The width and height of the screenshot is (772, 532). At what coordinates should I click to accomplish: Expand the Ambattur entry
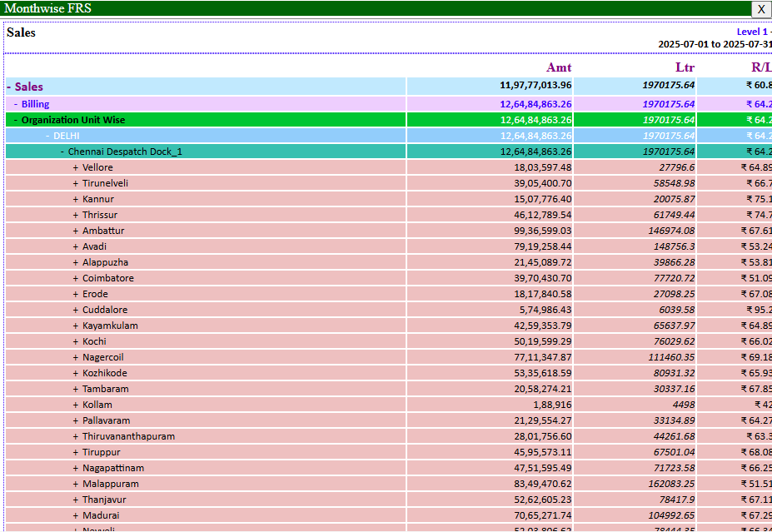click(76, 231)
